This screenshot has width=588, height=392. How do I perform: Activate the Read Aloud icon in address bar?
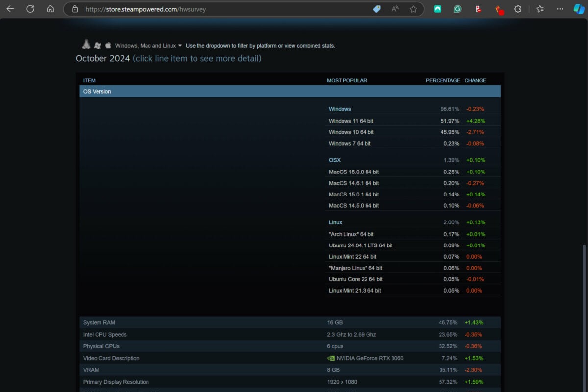pyautogui.click(x=395, y=9)
